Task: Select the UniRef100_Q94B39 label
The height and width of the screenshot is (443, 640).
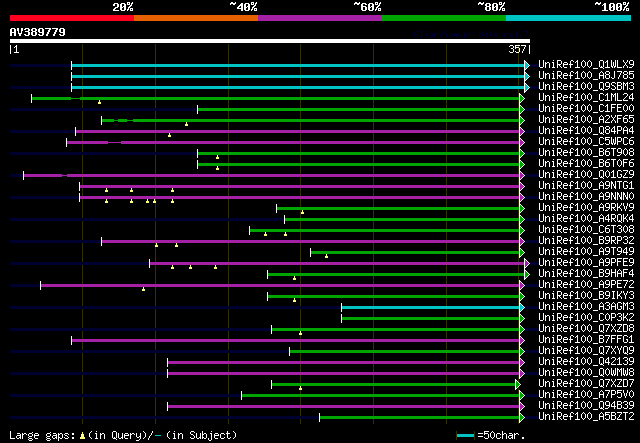Action: tap(586, 405)
